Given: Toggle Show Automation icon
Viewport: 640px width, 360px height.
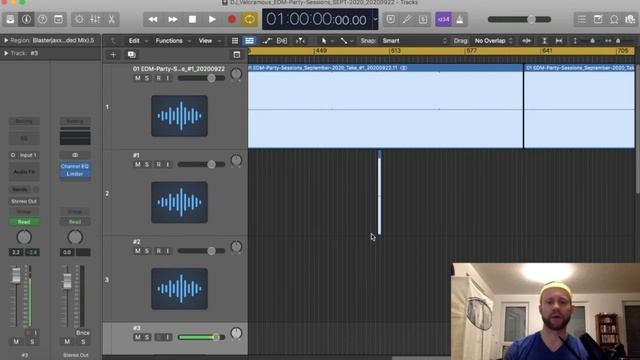Looking at the screenshot, I should [x=267, y=40].
